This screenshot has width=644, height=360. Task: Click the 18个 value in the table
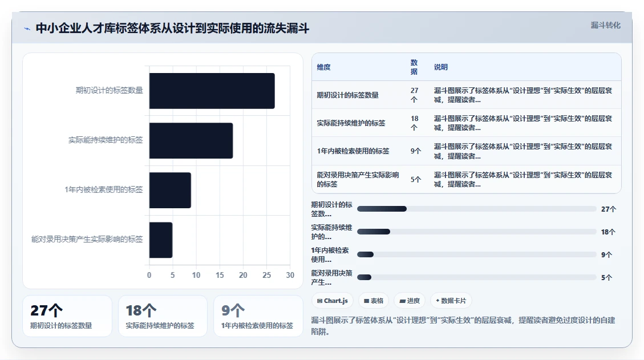coord(415,123)
